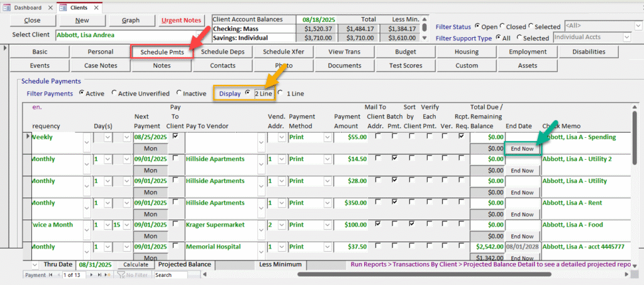Click the Clients form tab icon
Screen dimensions: 644x285
point(64,8)
